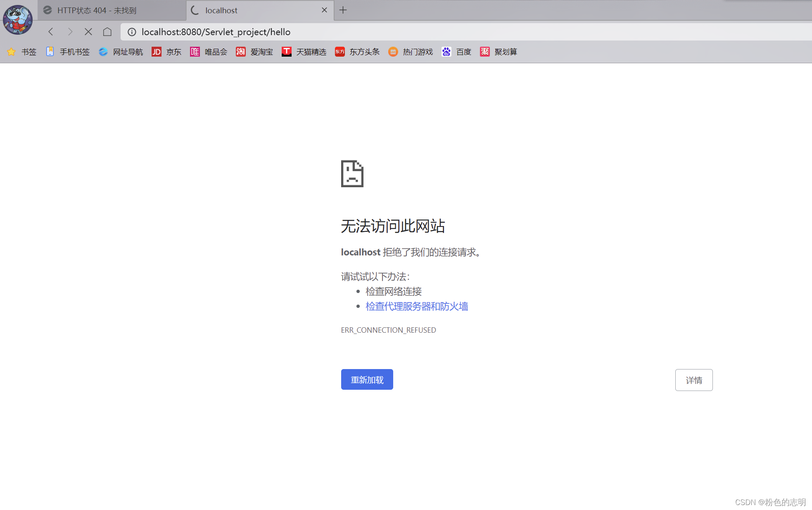Viewport: 812px width, 510px height.
Task: Follow the 检查代理服务器和防火墙 link
Action: point(416,306)
